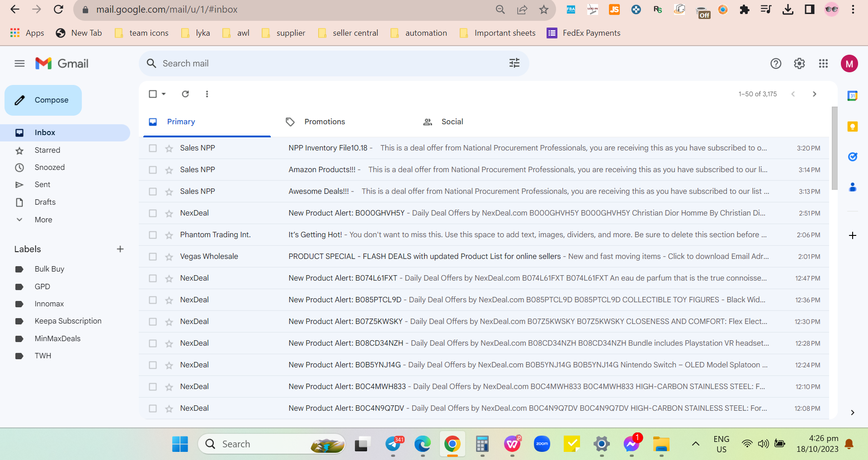868x460 pixels.
Task: Open the PRODUCT SPECIAL - FLASH DEALS email
Action: click(484, 257)
